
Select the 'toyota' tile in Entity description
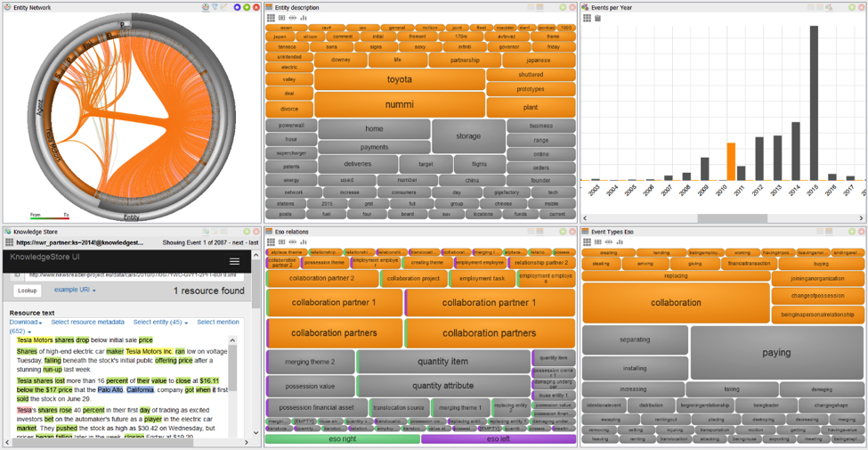(399, 79)
